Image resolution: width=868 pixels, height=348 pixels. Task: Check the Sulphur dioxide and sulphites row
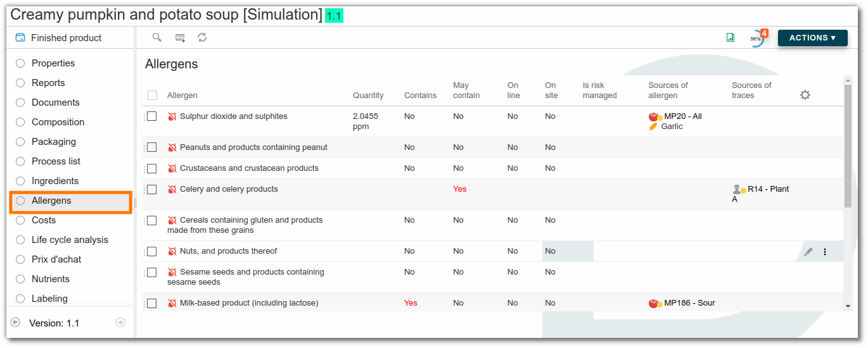[x=152, y=116]
